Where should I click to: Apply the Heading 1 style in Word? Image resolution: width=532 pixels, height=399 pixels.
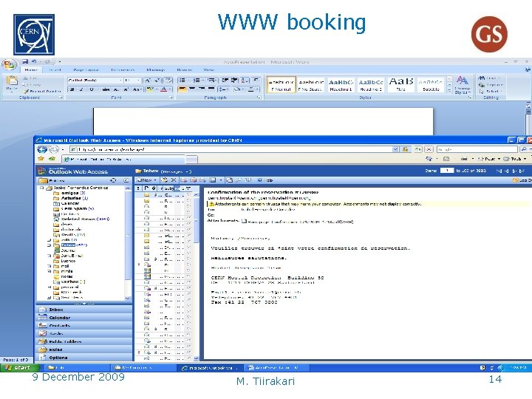[341, 85]
